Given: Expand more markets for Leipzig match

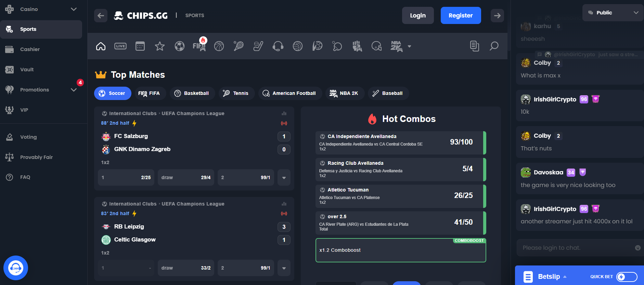Looking at the screenshot, I should [284, 268].
